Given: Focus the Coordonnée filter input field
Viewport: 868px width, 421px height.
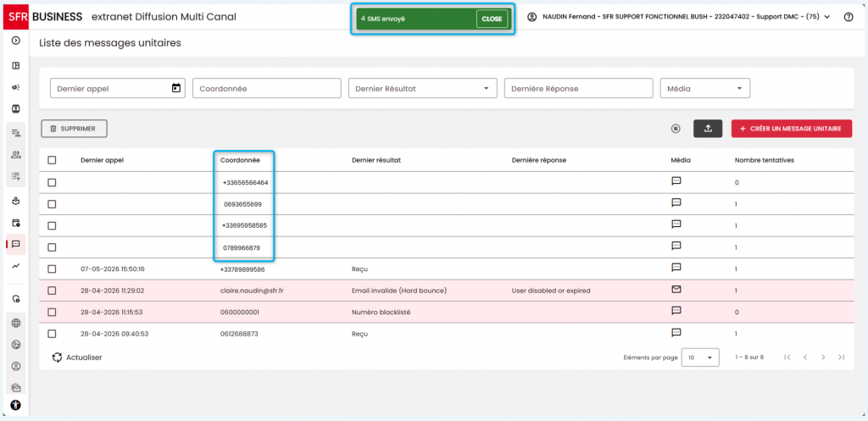Looking at the screenshot, I should pyautogui.click(x=266, y=88).
